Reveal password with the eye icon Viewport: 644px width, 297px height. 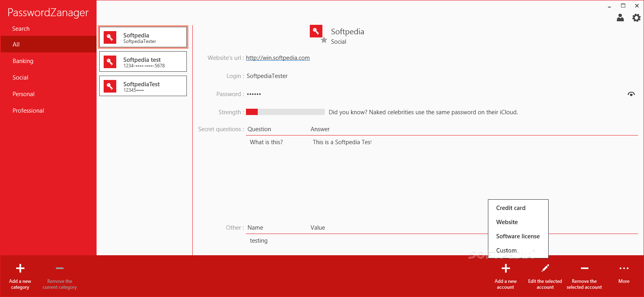tap(631, 94)
